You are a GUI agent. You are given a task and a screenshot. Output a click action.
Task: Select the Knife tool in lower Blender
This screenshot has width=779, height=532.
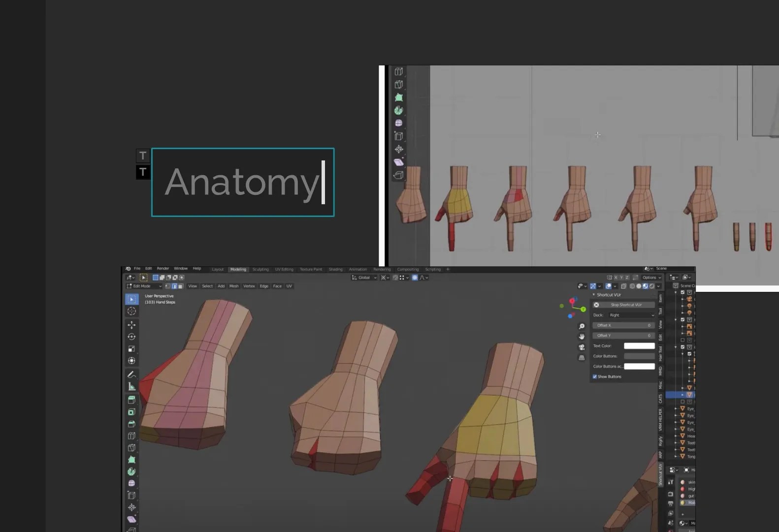point(131,448)
